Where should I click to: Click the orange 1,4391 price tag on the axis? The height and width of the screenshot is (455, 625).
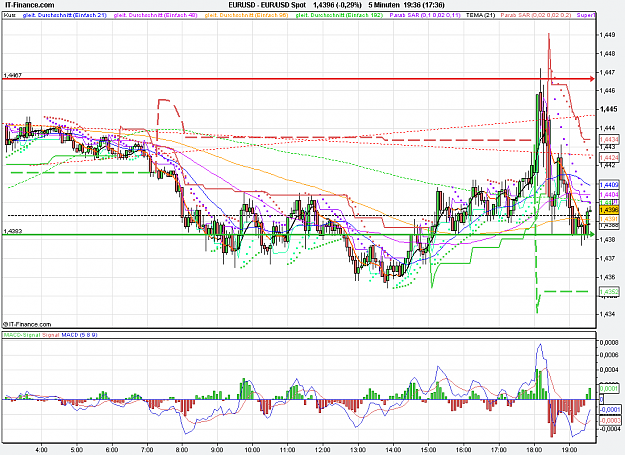coord(609,219)
